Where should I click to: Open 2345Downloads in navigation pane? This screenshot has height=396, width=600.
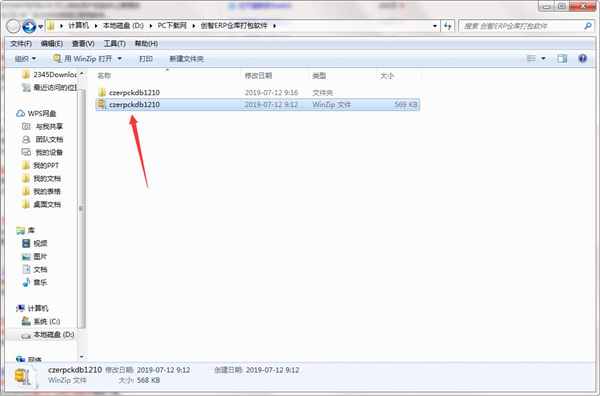pyautogui.click(x=50, y=74)
